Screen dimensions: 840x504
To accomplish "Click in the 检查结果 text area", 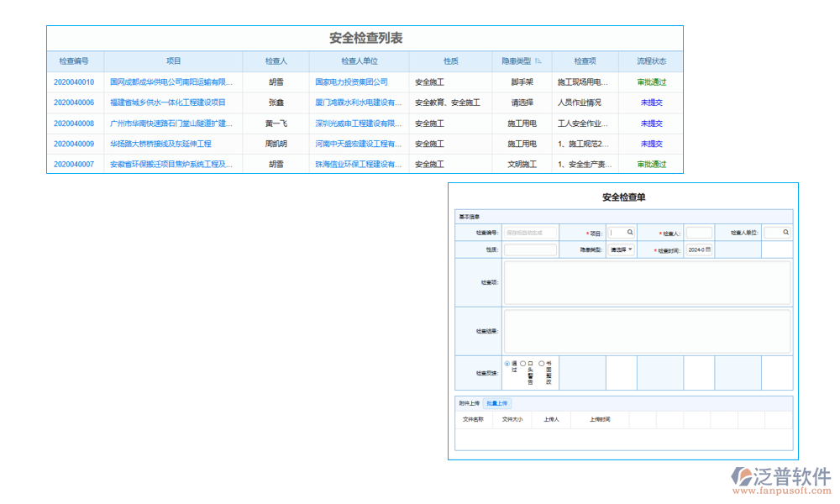I will (x=646, y=331).
